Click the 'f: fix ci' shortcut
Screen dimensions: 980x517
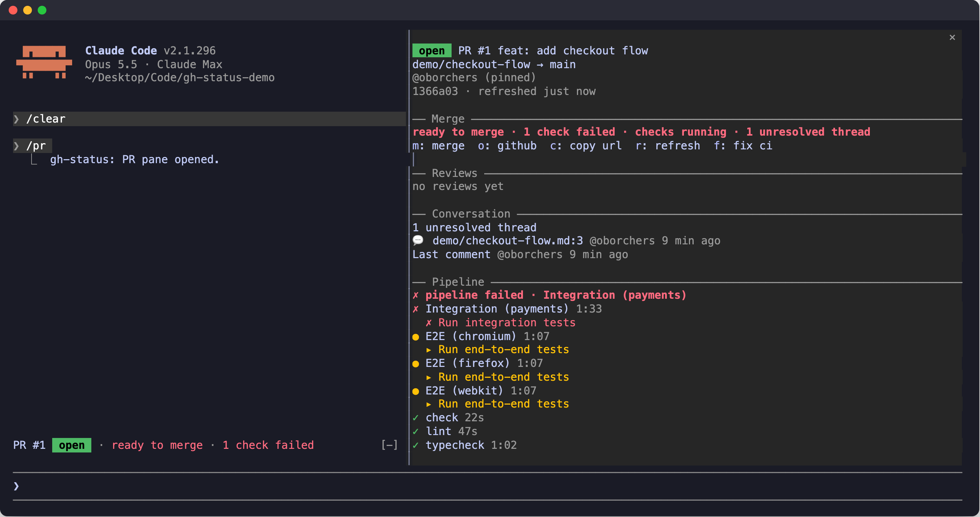click(x=743, y=145)
